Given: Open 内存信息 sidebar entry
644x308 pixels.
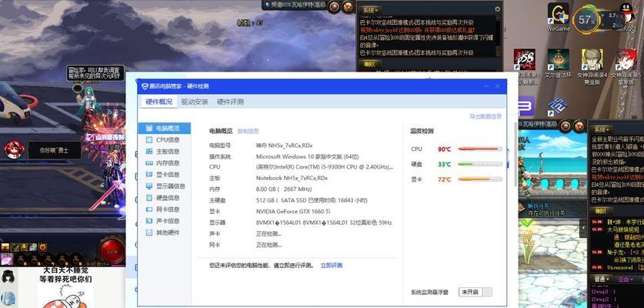Looking at the screenshot, I should (165, 162).
